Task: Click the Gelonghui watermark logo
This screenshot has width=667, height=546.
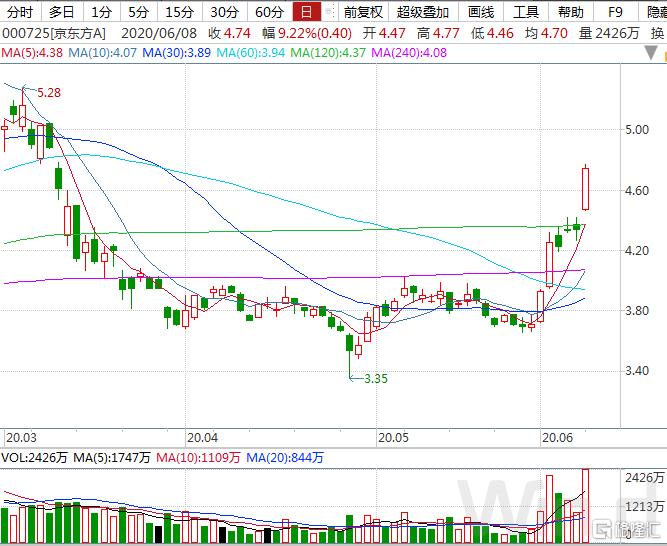Action: click(x=629, y=530)
